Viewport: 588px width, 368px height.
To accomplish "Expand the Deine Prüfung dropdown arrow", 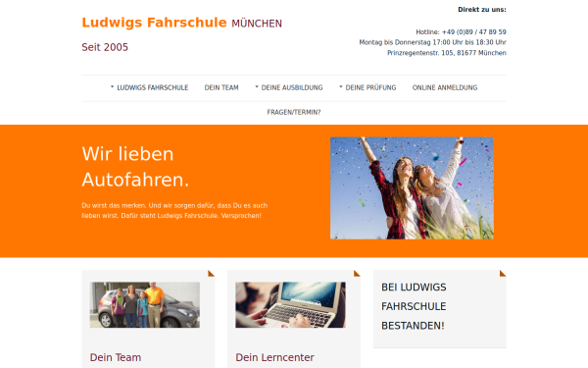I will click(x=341, y=86).
